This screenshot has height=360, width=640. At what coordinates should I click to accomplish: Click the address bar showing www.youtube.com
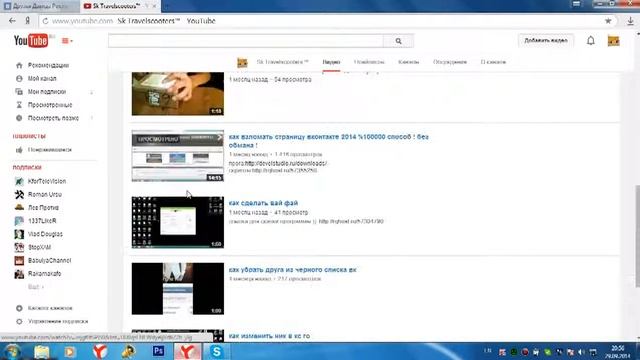pos(322,21)
